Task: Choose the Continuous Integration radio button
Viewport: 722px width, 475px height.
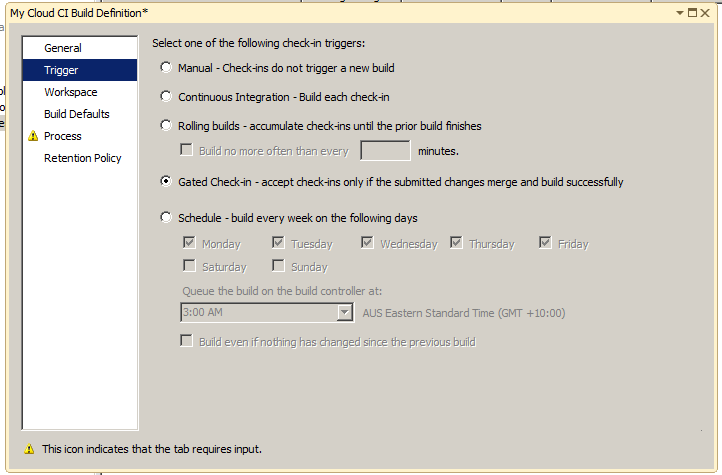Action: click(x=166, y=97)
